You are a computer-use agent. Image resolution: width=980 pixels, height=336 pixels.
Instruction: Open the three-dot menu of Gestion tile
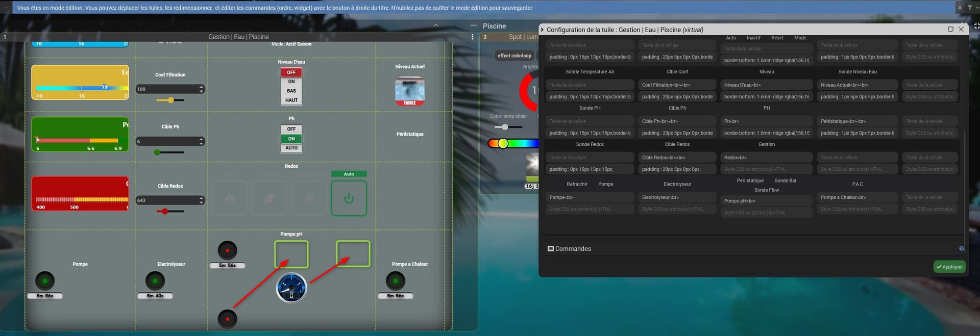472,37
